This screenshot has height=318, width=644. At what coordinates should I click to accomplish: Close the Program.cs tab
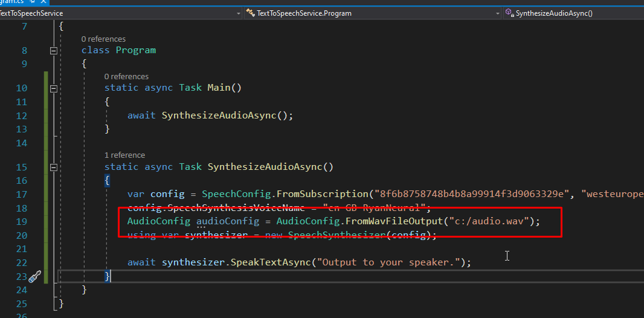point(45,2)
